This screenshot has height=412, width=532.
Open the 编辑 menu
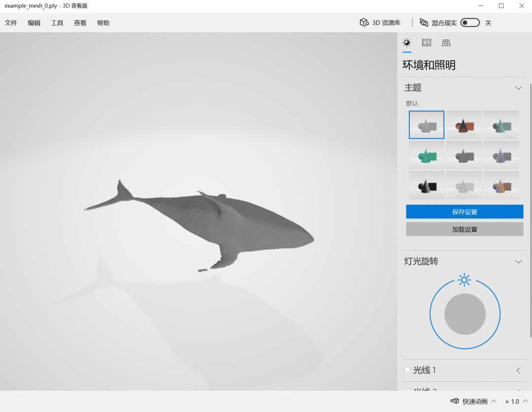(34, 23)
